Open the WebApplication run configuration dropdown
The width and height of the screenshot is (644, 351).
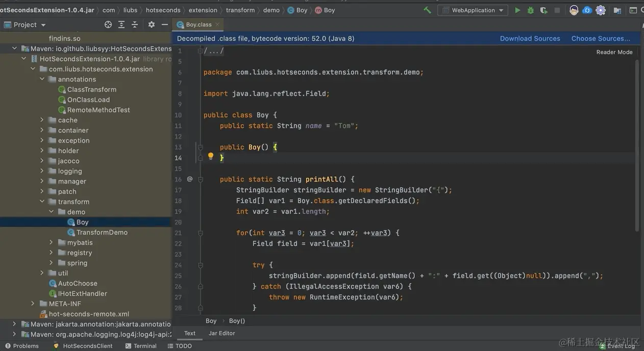501,10
